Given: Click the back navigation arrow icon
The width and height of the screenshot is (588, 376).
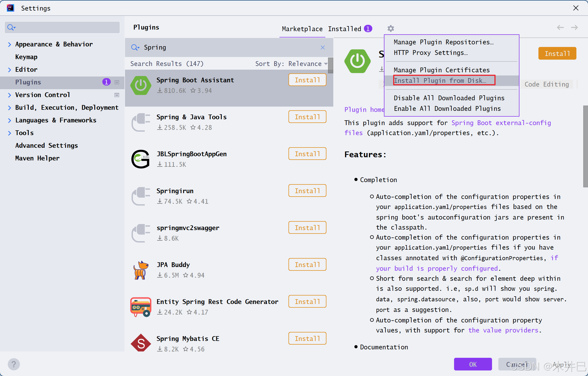Looking at the screenshot, I should pos(560,27).
